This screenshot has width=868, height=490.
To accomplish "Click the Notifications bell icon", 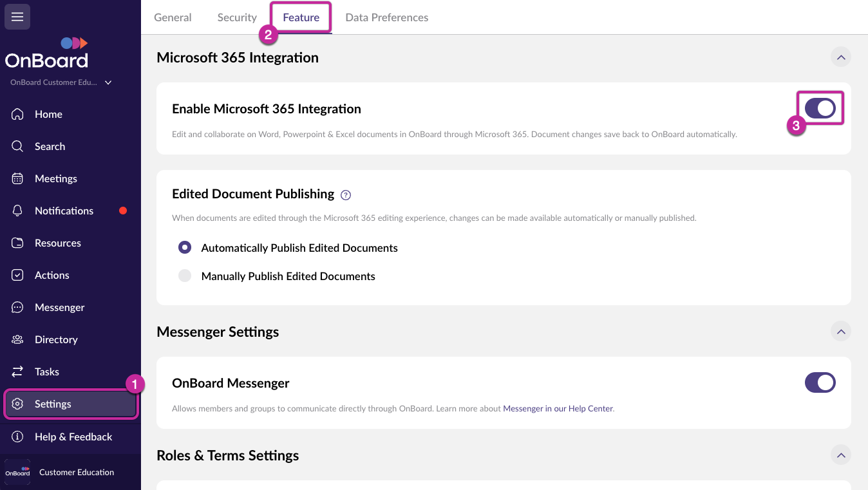I will (17, 211).
